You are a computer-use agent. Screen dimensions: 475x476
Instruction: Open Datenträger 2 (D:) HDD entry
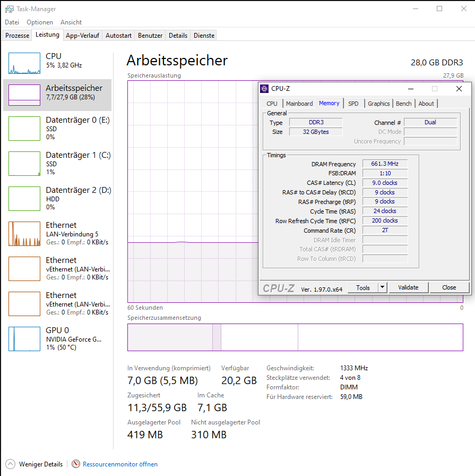[57, 199]
